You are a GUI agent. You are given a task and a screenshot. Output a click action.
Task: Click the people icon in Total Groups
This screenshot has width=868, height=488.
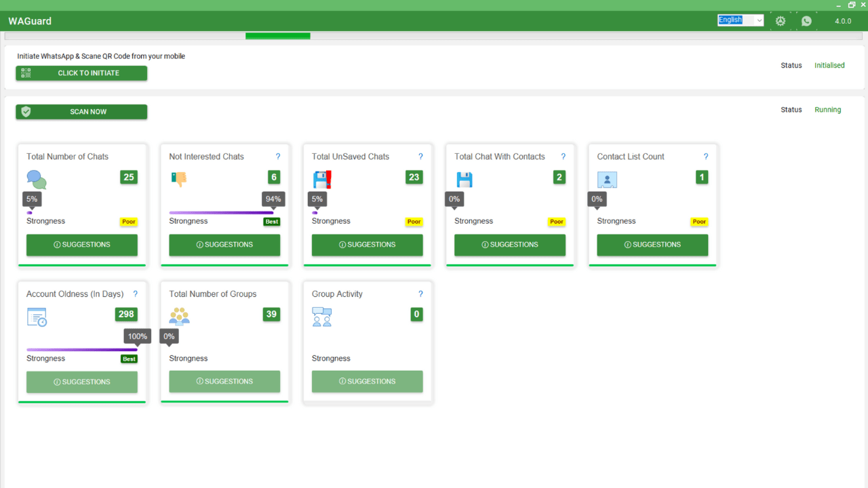179,317
